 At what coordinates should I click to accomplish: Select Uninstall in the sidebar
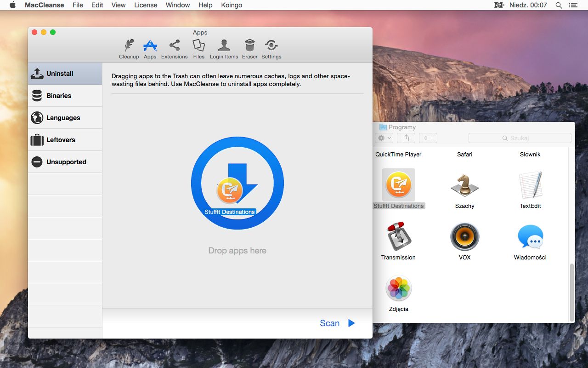click(x=65, y=74)
